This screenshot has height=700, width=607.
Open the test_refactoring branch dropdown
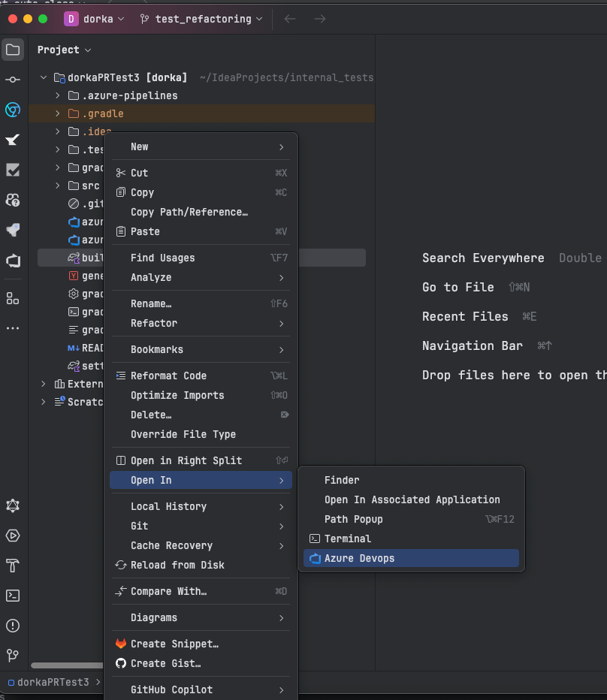201,19
